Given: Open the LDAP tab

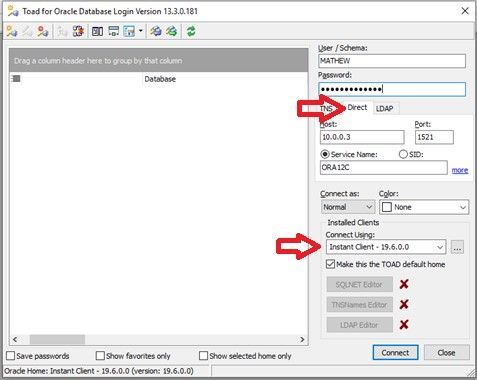Looking at the screenshot, I should [x=385, y=109].
